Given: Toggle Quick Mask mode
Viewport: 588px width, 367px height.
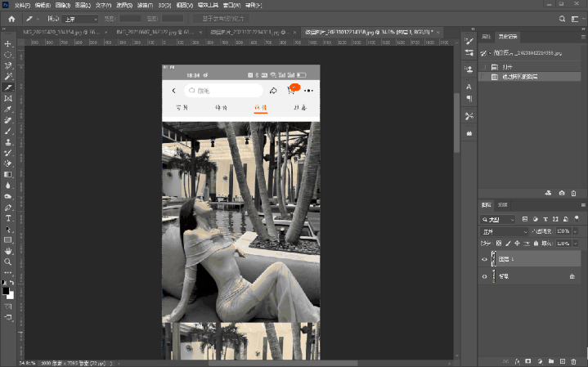Looking at the screenshot, I should point(8,307).
